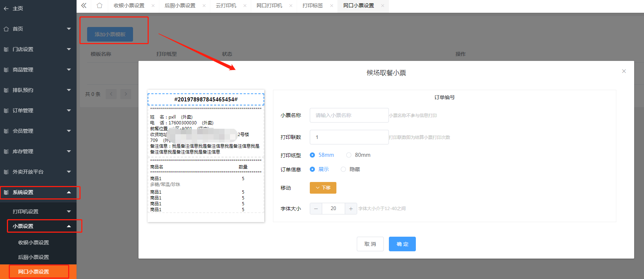
Task: Click the home icon beside 首页
Action: click(x=6, y=29)
